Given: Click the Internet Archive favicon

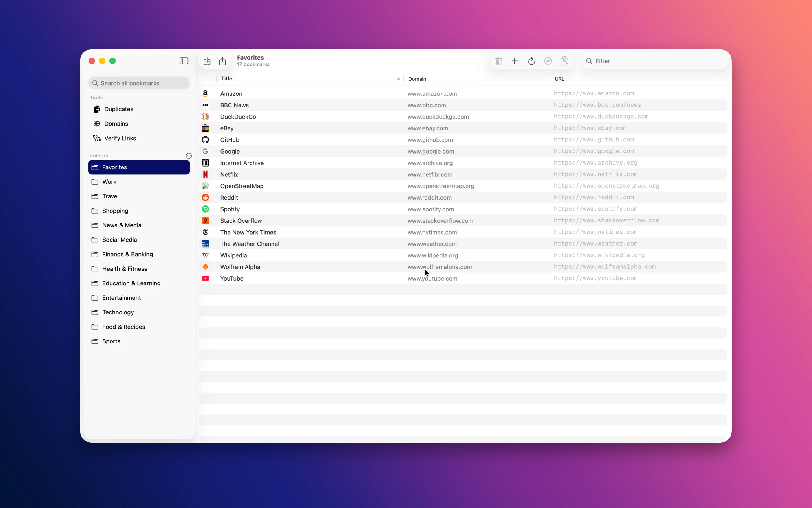Looking at the screenshot, I should point(205,163).
